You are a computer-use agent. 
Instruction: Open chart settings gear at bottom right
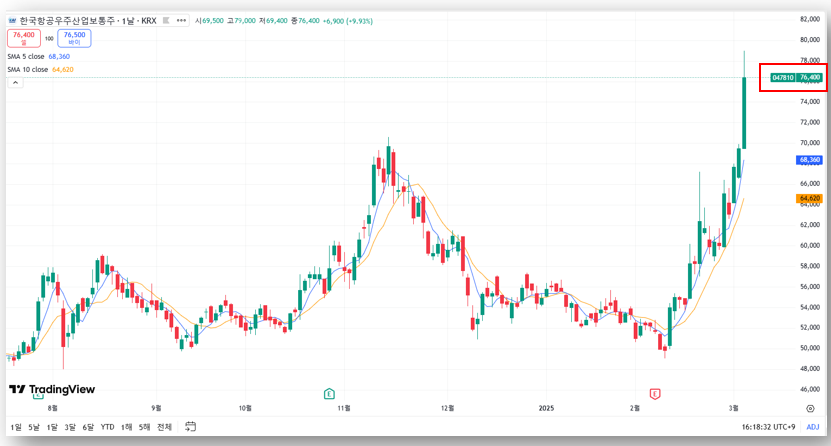[x=810, y=408]
